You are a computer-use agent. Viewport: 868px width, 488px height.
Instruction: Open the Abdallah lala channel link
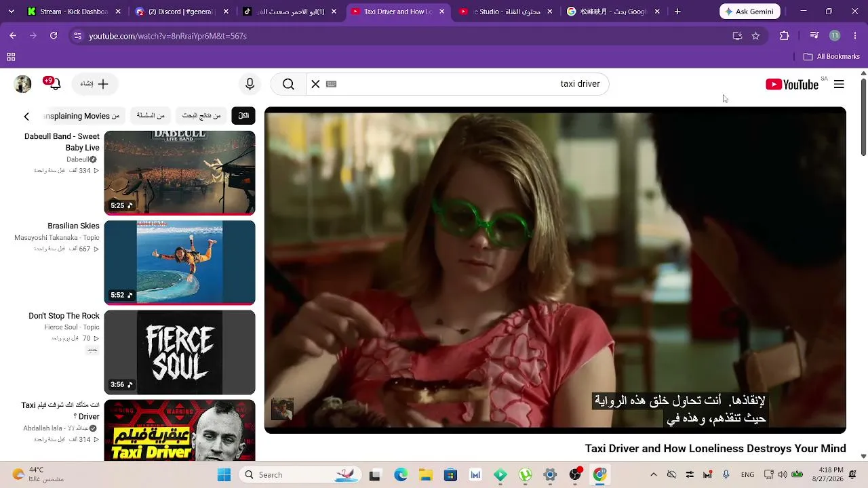[x=56, y=428]
